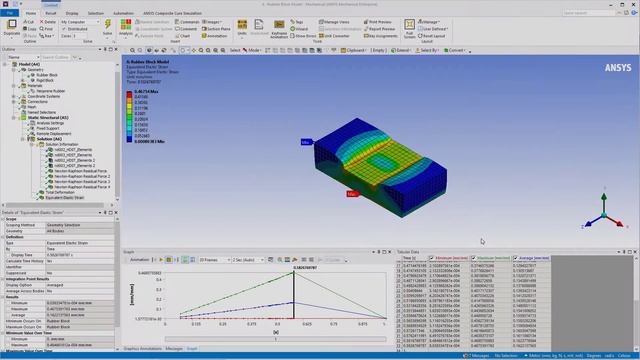Click the Tags icon
The image size is (640, 360).
(x=297, y=22)
